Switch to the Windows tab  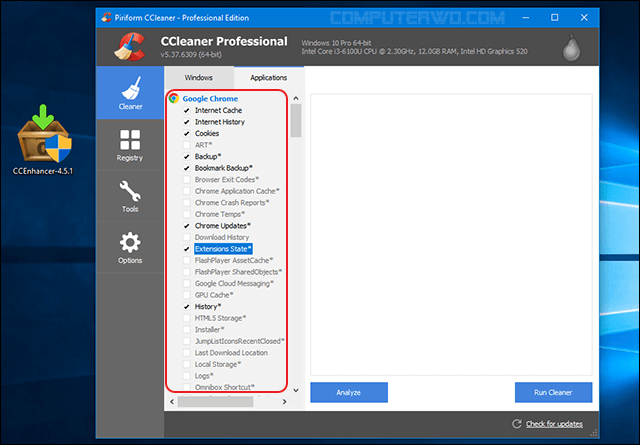[x=198, y=78]
